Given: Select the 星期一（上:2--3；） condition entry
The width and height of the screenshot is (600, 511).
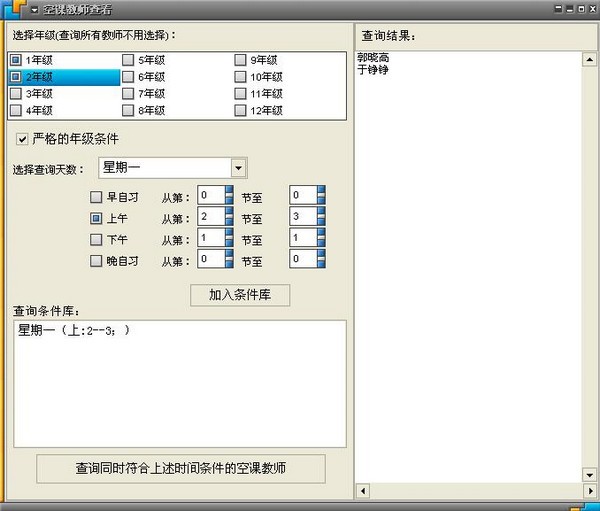Looking at the screenshot, I should pyautogui.click(x=74, y=330).
